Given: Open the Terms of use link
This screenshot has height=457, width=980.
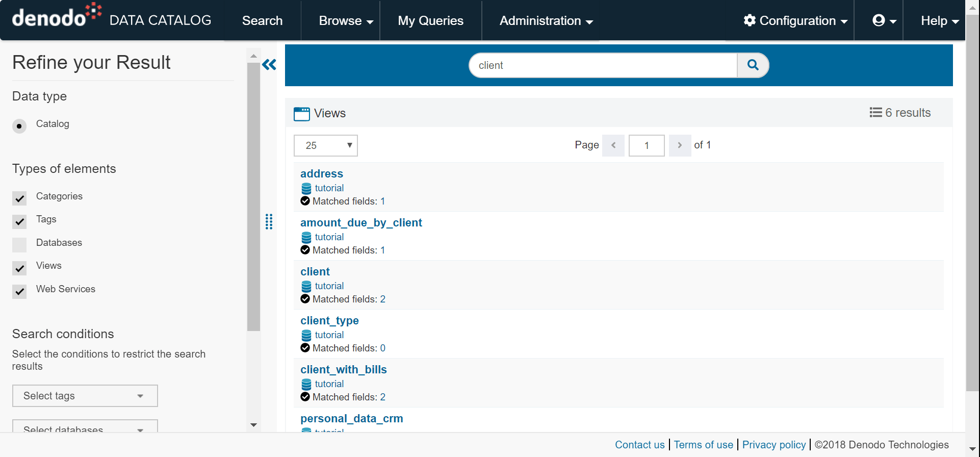Looking at the screenshot, I should (704, 445).
